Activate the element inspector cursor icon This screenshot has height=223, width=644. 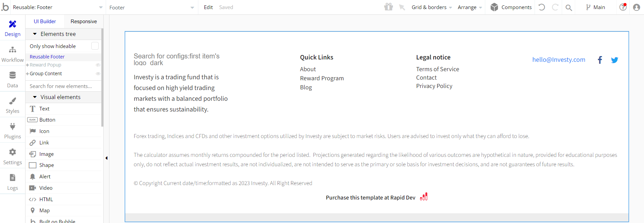click(x=402, y=7)
